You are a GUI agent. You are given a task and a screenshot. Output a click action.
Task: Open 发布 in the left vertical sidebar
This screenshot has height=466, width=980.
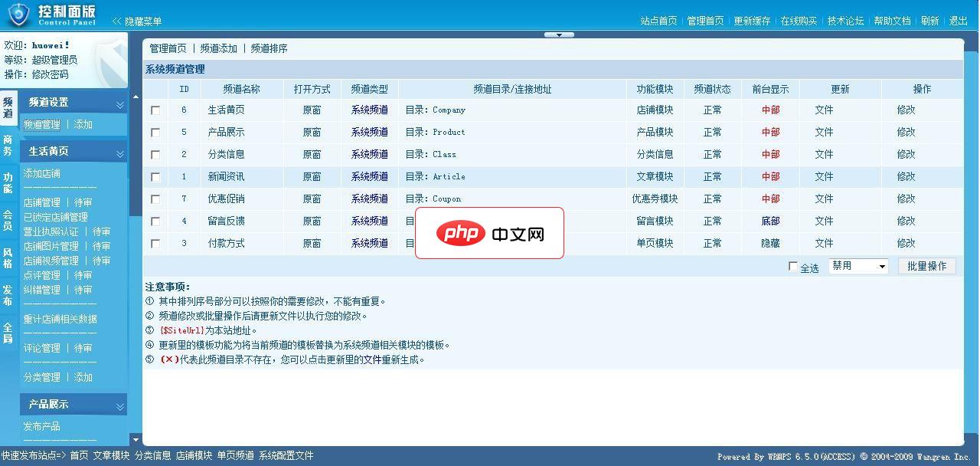[x=8, y=294]
